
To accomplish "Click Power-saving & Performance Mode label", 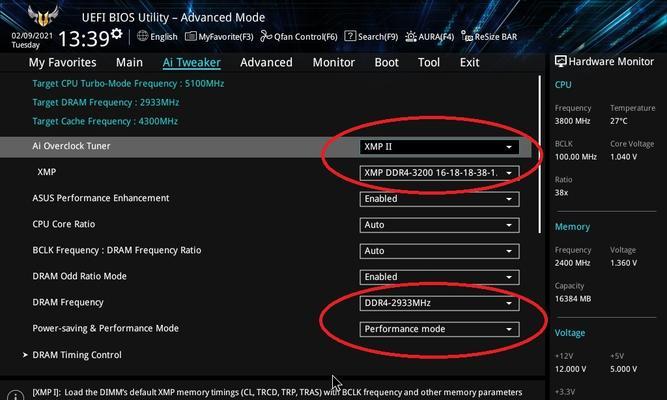I will coord(105,329).
